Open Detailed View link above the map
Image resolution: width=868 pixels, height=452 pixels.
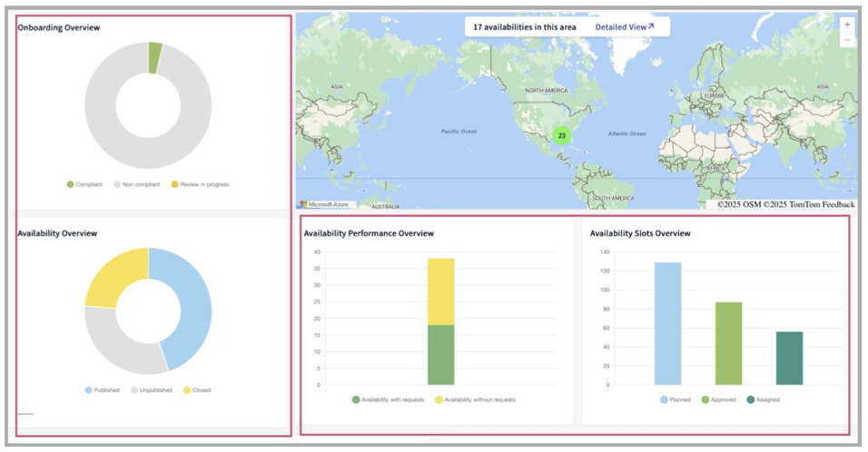pyautogui.click(x=624, y=27)
